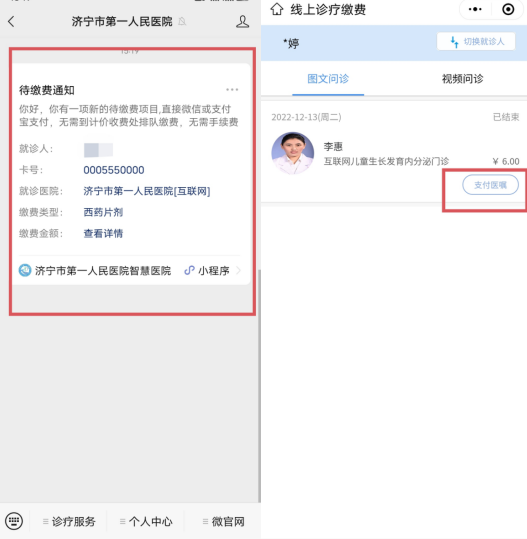Expand the 微官网 bottom menu

[x=223, y=521]
